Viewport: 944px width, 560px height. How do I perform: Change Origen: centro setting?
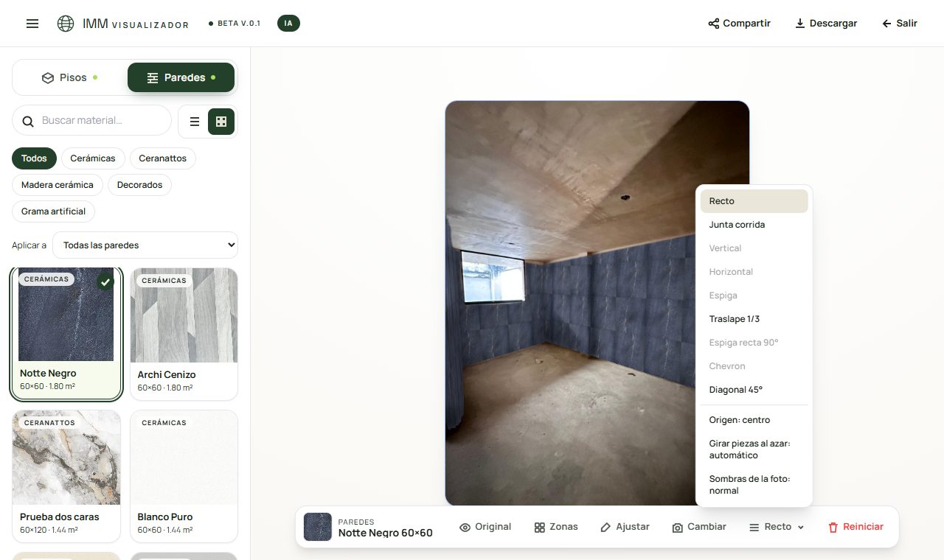click(x=754, y=420)
